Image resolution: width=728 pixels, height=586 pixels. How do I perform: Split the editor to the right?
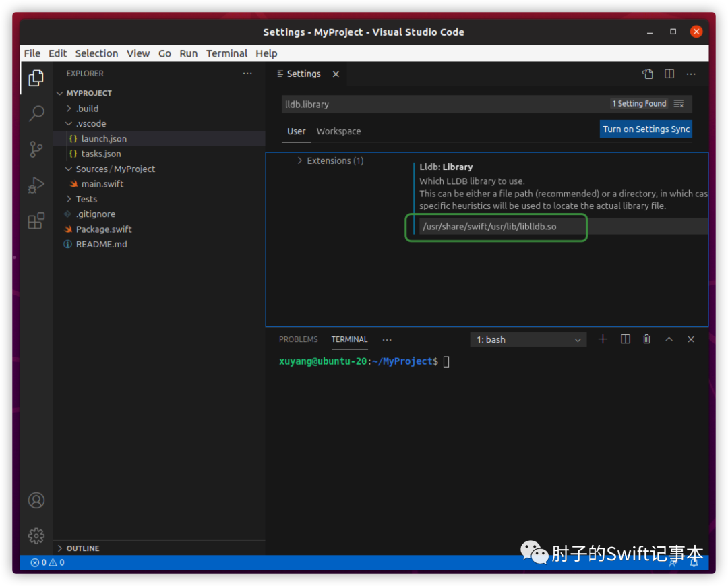pos(669,74)
